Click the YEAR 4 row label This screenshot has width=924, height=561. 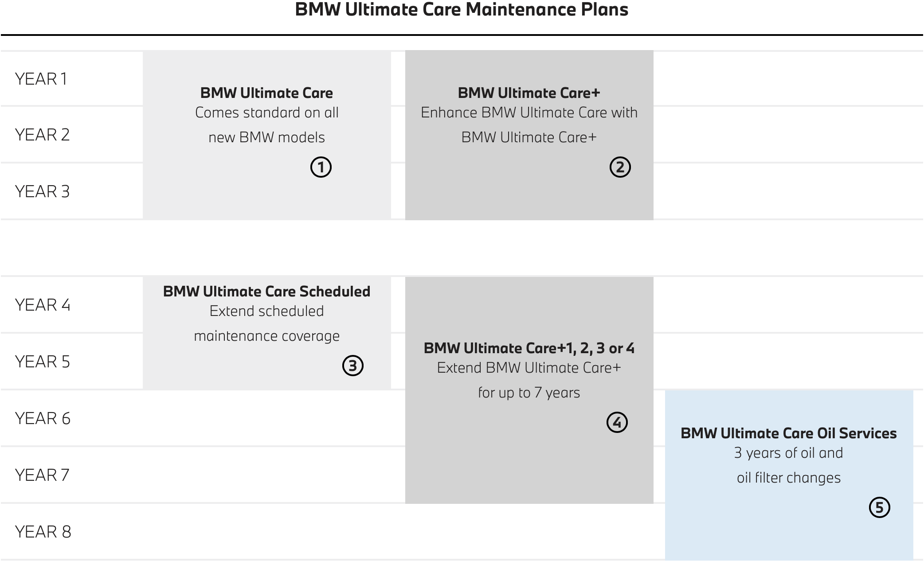pyautogui.click(x=43, y=305)
